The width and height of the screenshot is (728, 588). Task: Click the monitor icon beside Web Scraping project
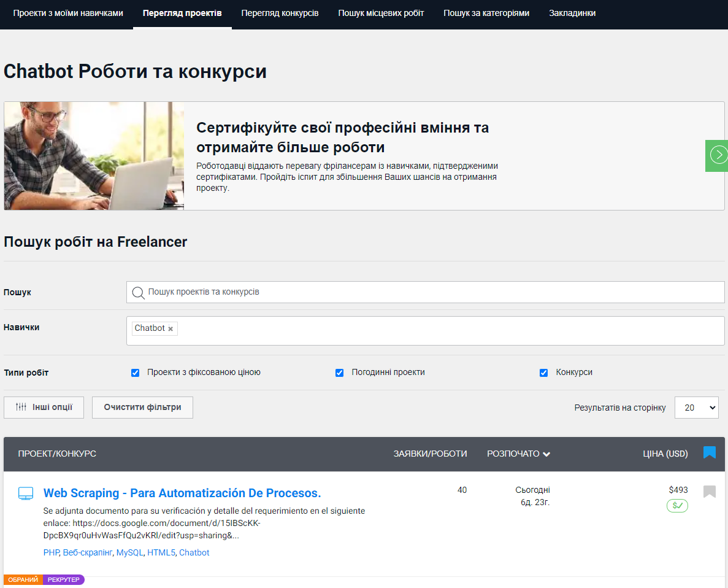tap(26, 493)
